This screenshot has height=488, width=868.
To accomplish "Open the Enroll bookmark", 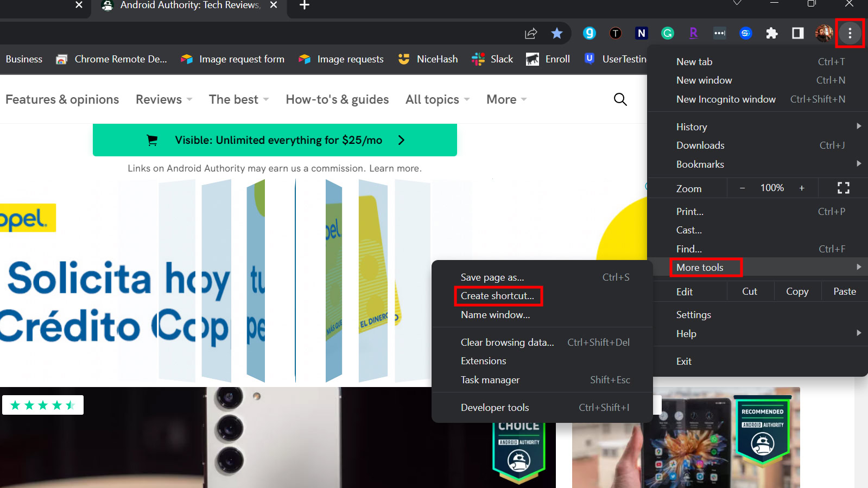I will click(548, 59).
